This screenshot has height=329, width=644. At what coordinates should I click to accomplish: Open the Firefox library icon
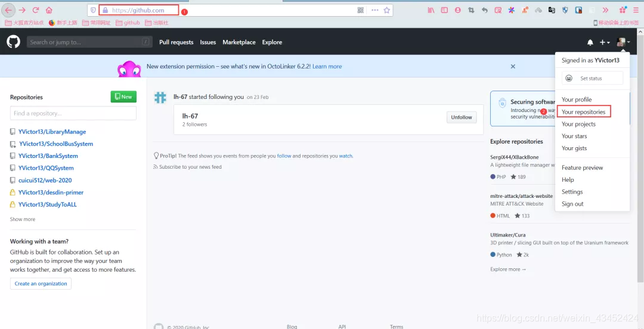point(431,10)
